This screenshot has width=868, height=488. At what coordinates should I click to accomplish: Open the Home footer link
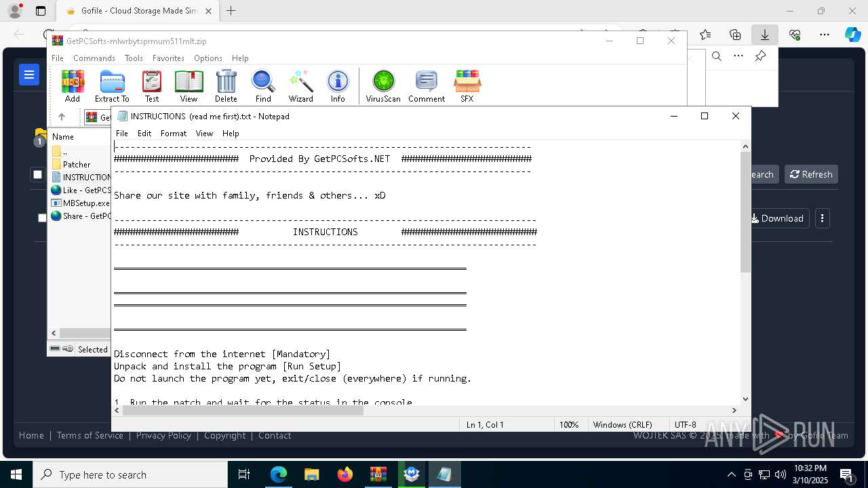click(31, 435)
